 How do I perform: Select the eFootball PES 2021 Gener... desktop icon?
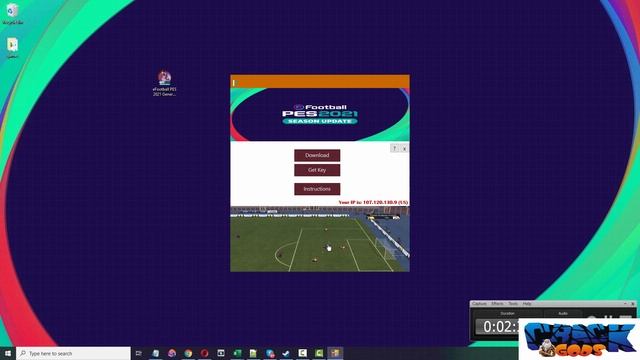click(164, 83)
